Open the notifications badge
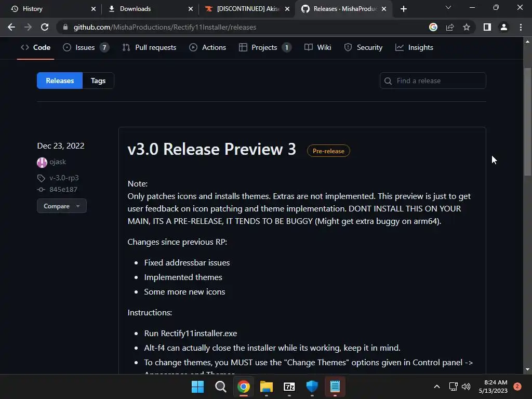 coord(517,387)
